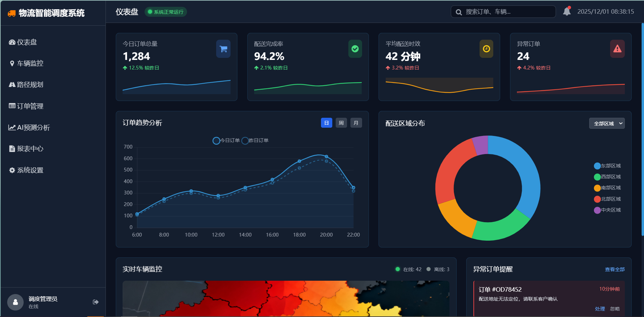The image size is (644, 317).
Task: Open AI预测分析 in the sidebar
Action: point(33,127)
